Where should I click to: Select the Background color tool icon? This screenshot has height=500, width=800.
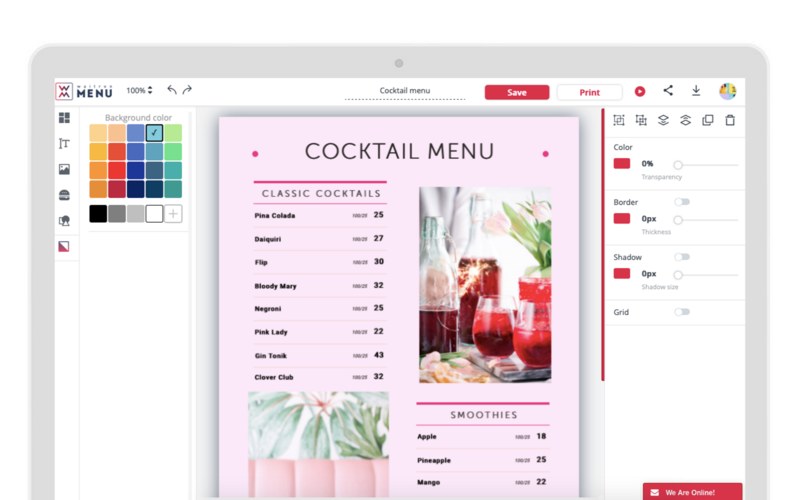(x=64, y=246)
